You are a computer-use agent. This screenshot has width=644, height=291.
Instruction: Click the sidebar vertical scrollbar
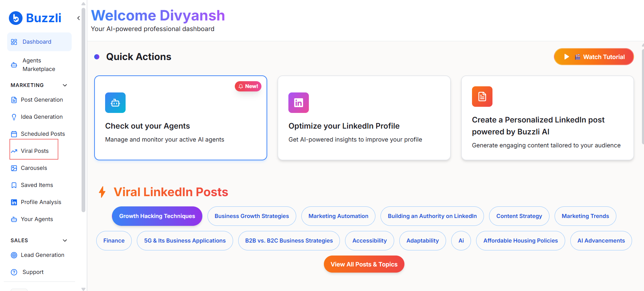click(83, 109)
